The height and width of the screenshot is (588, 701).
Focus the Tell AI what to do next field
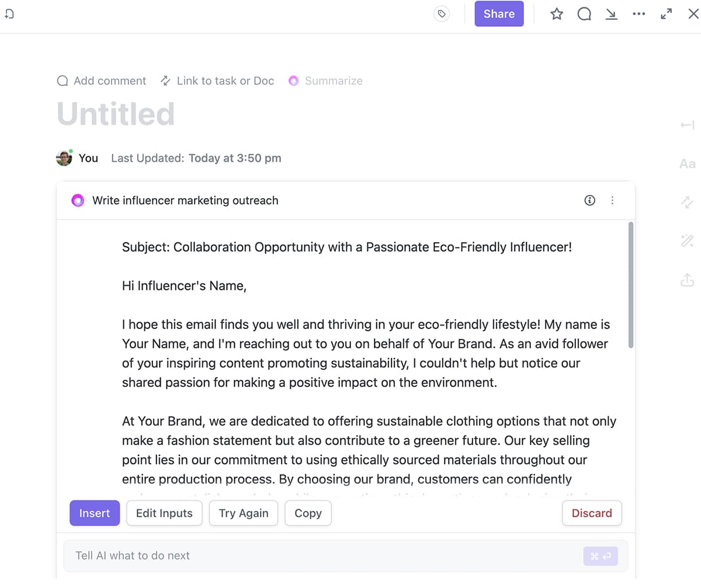click(321, 556)
